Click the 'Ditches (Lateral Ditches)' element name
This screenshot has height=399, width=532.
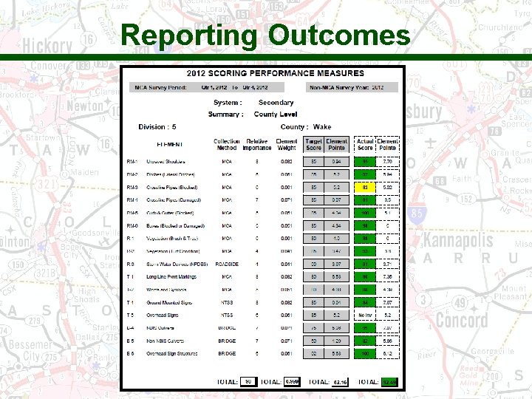(x=171, y=174)
